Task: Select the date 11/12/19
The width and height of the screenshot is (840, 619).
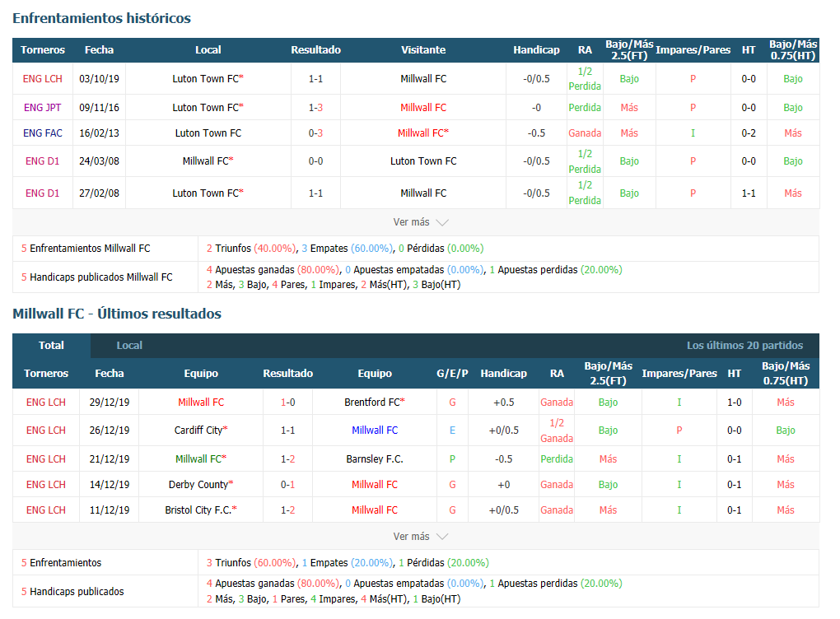Action: click(110, 510)
